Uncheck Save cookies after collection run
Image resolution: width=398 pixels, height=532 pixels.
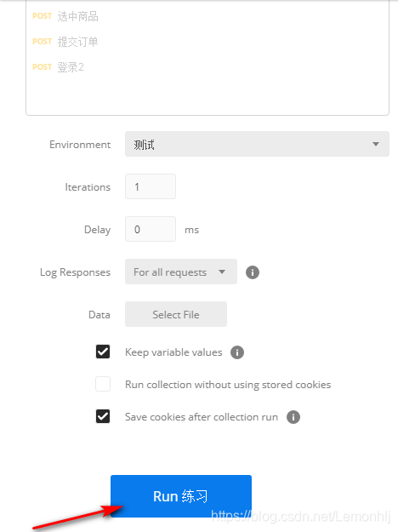(x=103, y=416)
